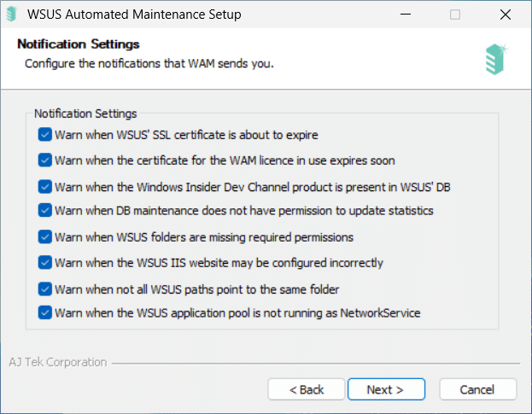Viewport: 532px width, 414px height.
Task: Return to the previous page with Back
Action: tap(306, 389)
